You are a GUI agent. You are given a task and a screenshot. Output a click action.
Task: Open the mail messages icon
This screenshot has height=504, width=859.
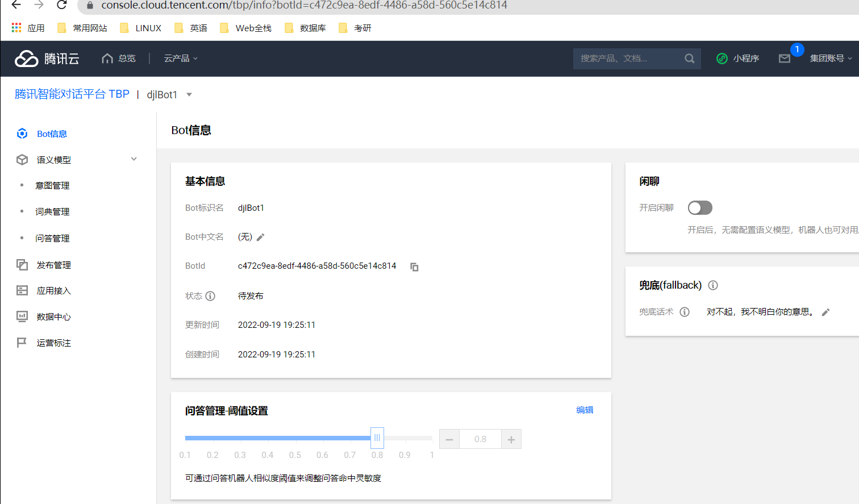click(x=785, y=59)
